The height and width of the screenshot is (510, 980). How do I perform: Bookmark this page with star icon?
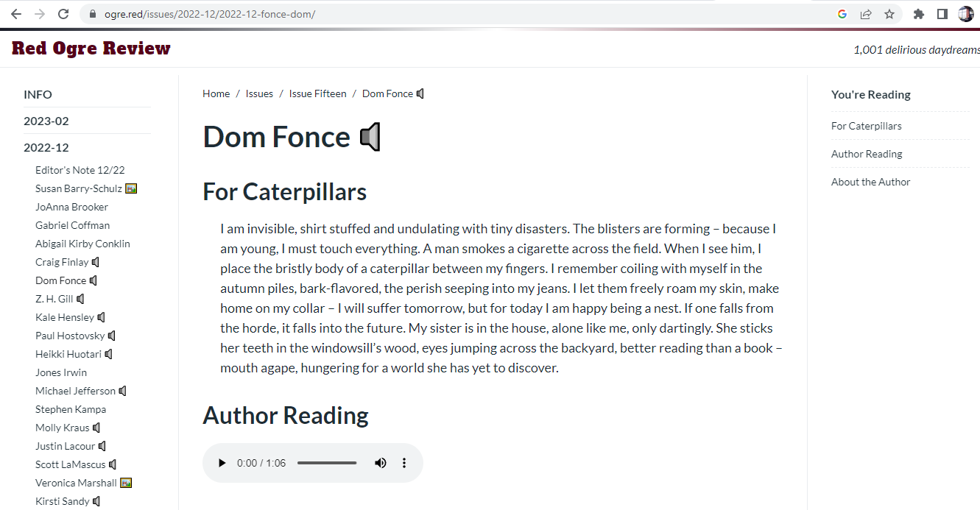coord(889,14)
